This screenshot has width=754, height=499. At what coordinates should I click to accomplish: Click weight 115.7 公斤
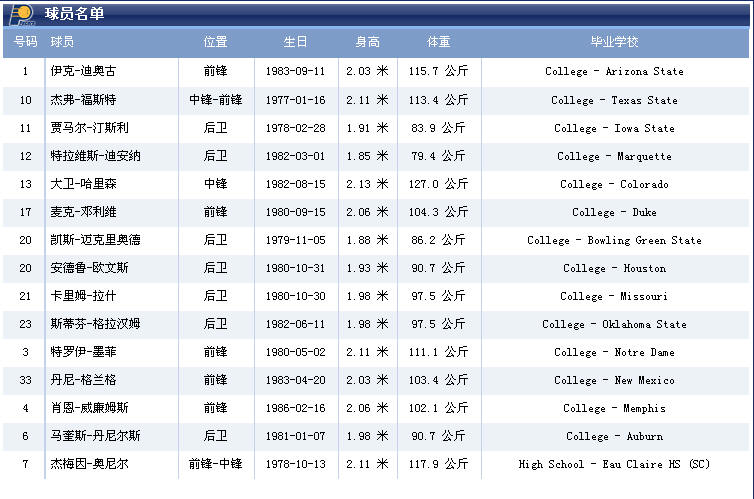coord(439,71)
